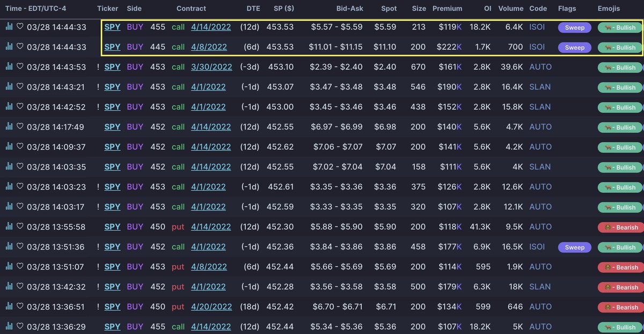
Task: Click the Flags column header
Action: point(567,9)
